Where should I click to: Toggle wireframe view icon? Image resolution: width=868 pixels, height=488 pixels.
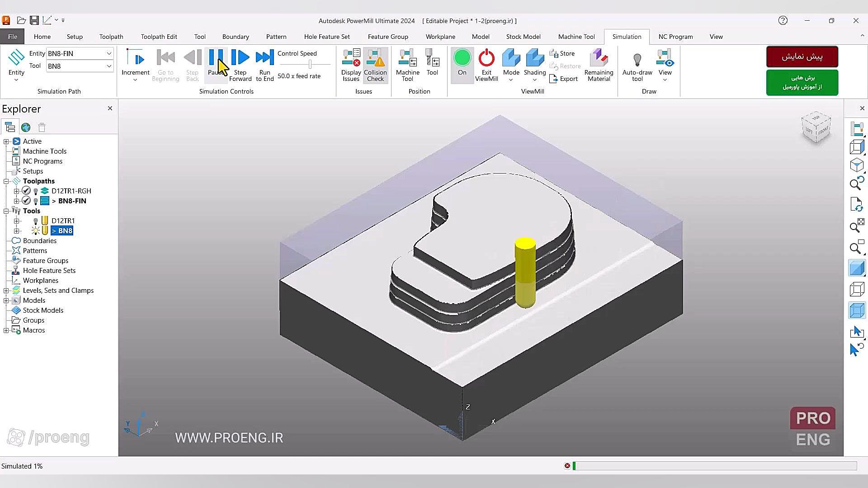tap(857, 289)
